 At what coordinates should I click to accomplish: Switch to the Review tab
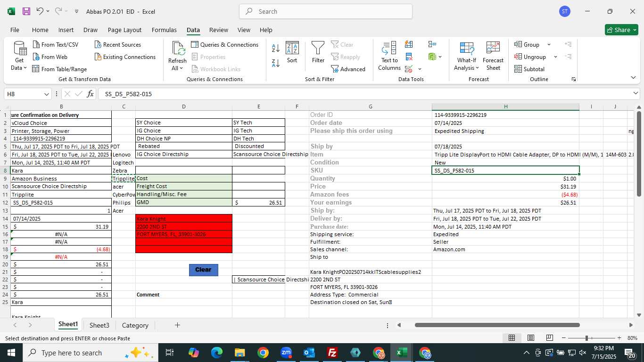click(x=219, y=30)
